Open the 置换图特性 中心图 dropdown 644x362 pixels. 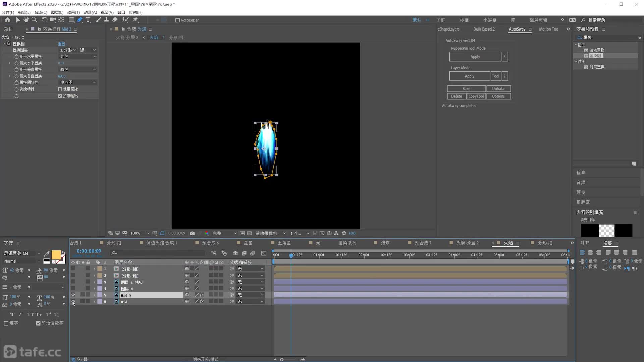(78, 82)
